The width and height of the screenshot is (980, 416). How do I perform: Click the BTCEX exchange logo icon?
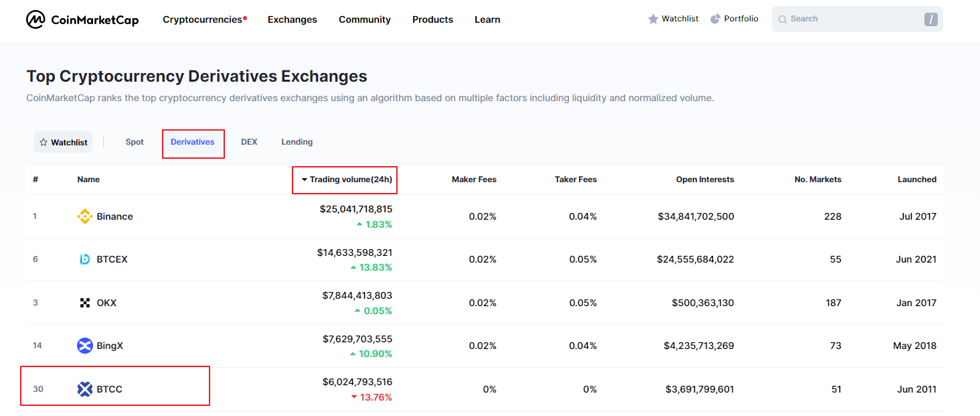[x=84, y=259]
